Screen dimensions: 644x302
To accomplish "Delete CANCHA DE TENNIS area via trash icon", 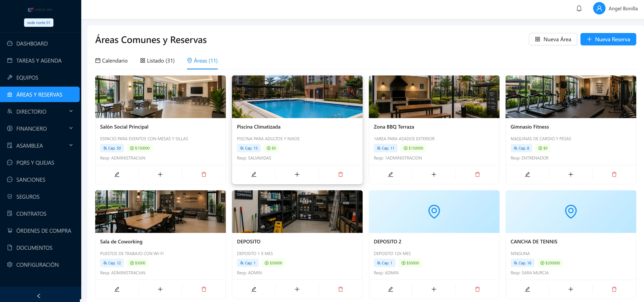I will click(614, 289).
